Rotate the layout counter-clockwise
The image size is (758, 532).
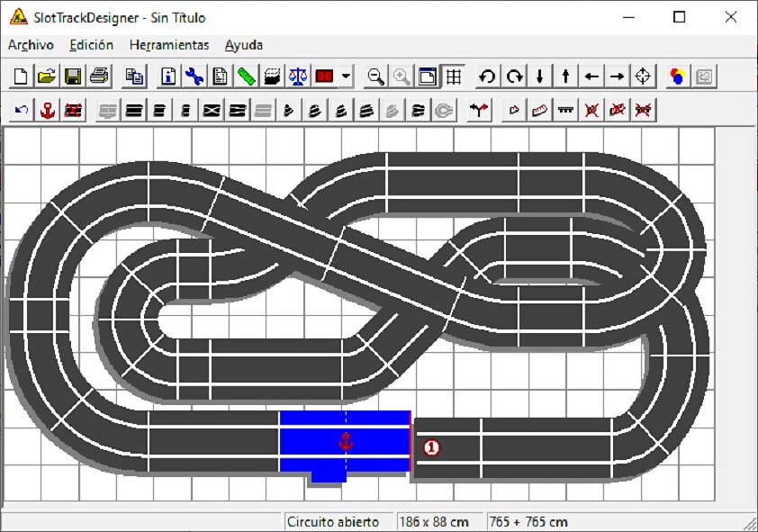tap(488, 77)
